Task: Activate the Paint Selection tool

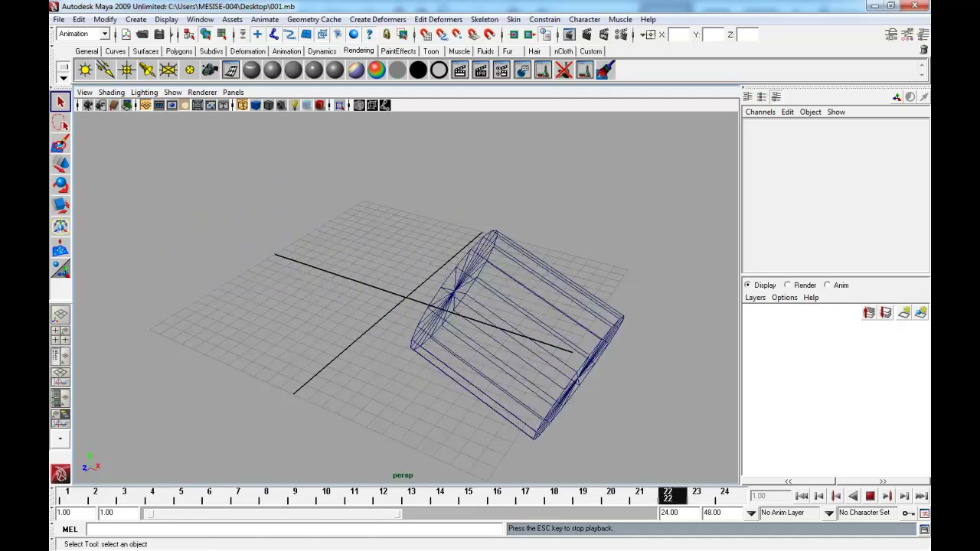Action: (x=60, y=143)
